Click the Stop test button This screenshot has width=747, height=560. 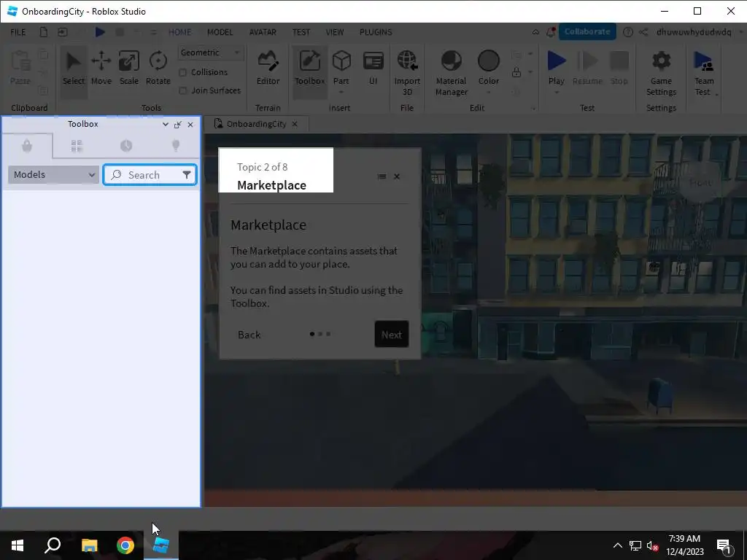[x=619, y=69]
